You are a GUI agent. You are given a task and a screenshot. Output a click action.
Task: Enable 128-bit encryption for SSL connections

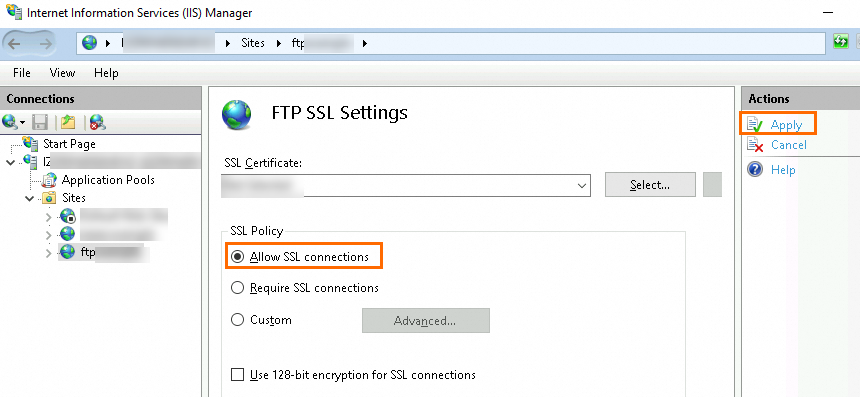point(237,375)
